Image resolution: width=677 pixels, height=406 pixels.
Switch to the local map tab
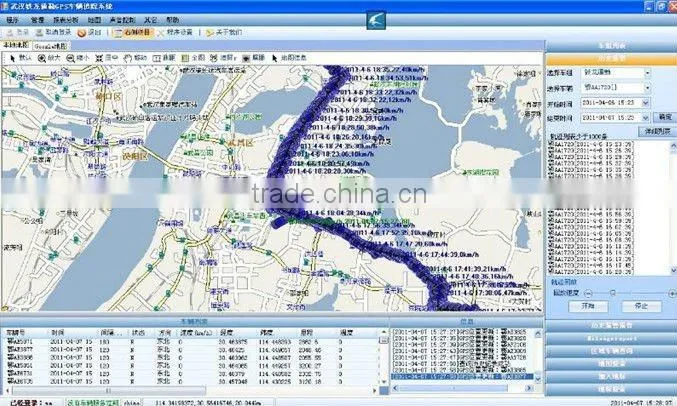point(16,45)
